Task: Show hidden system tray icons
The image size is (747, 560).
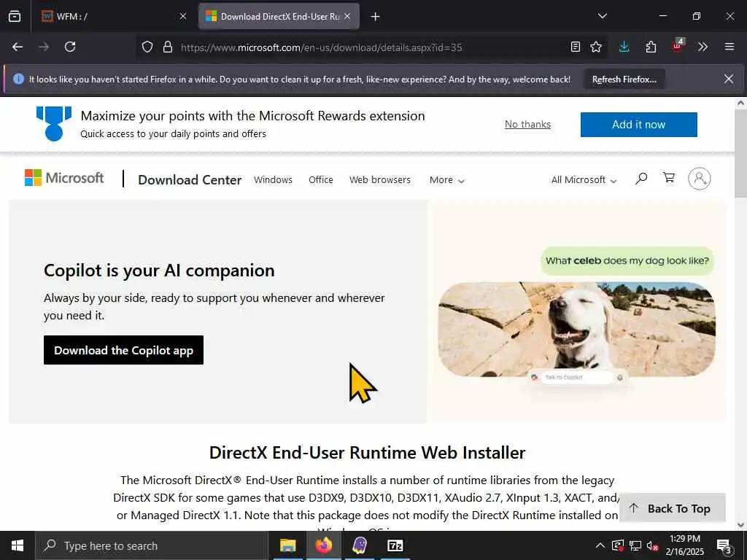Action: [x=600, y=545]
